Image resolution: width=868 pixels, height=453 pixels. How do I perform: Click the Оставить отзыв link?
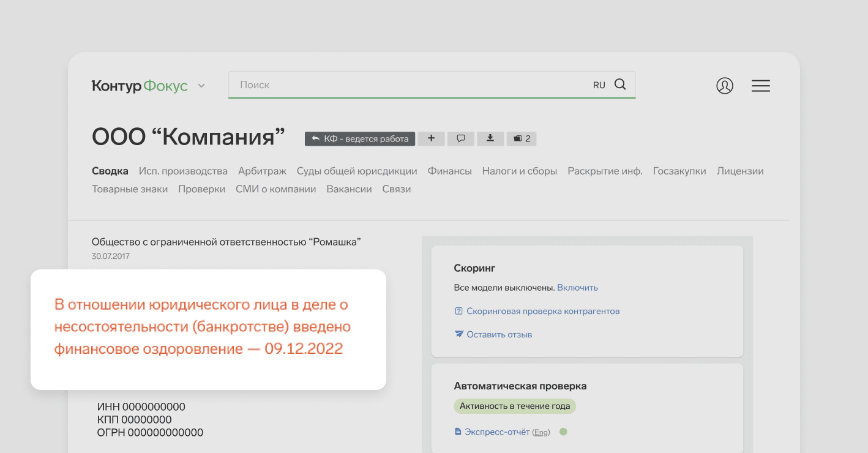(x=499, y=335)
